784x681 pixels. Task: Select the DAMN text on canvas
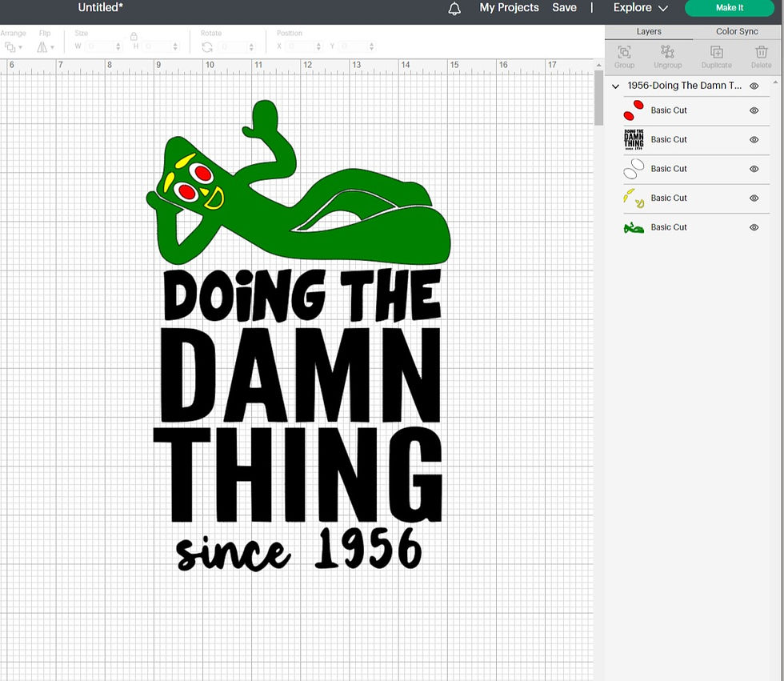(x=301, y=375)
